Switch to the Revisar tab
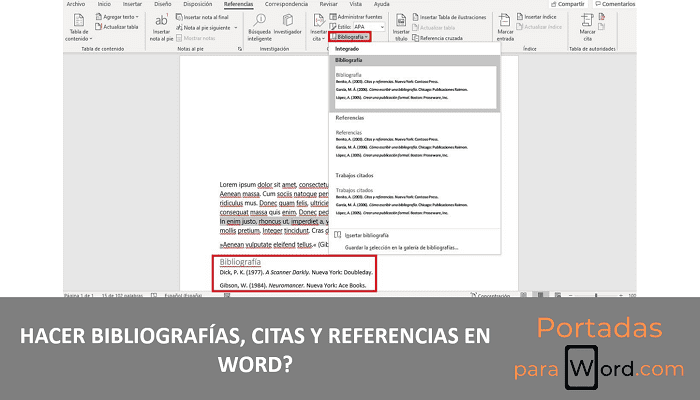The height and width of the screenshot is (400, 700). coord(329,4)
